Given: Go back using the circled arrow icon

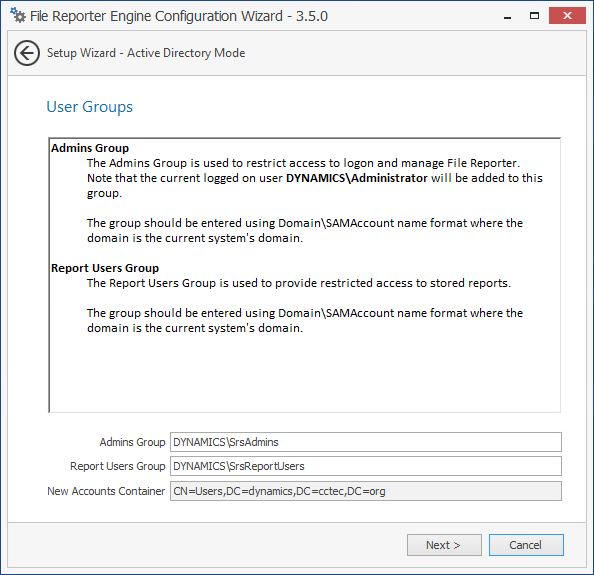Looking at the screenshot, I should 27,53.
